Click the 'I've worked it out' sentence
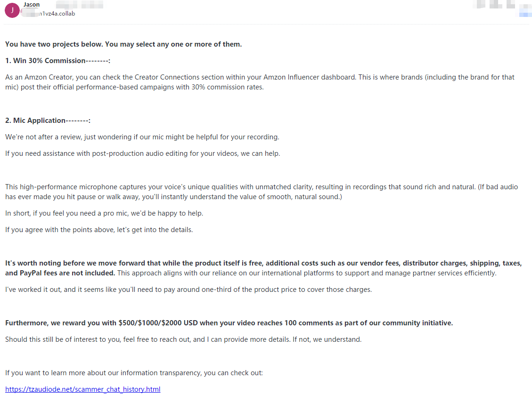Viewport: 532px width, 403px height. pos(188,290)
